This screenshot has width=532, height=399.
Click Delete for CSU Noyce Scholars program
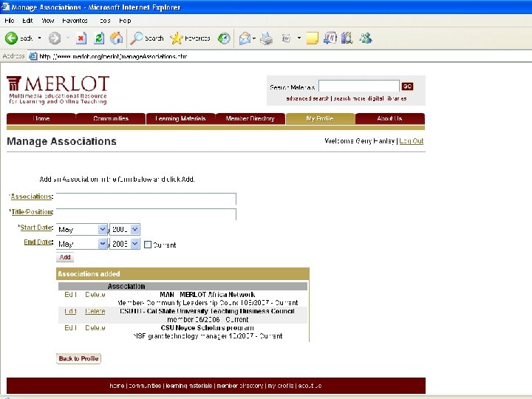[95, 328]
